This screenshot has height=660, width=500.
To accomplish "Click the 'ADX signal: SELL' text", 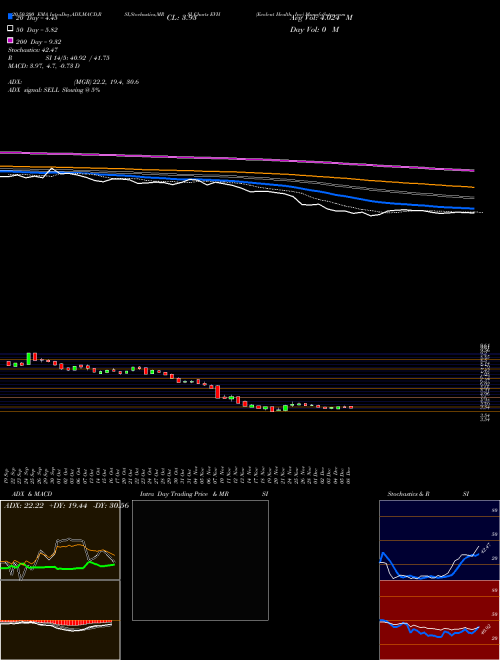I will (x=34, y=90).
